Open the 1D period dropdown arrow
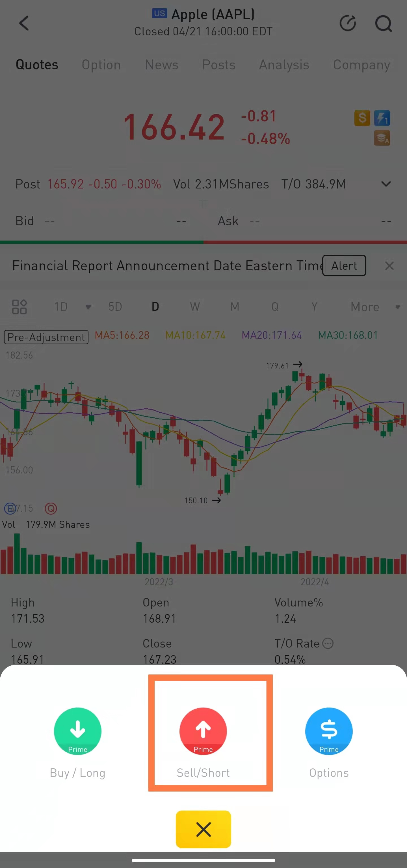Image resolution: width=407 pixels, height=868 pixels. point(88,307)
